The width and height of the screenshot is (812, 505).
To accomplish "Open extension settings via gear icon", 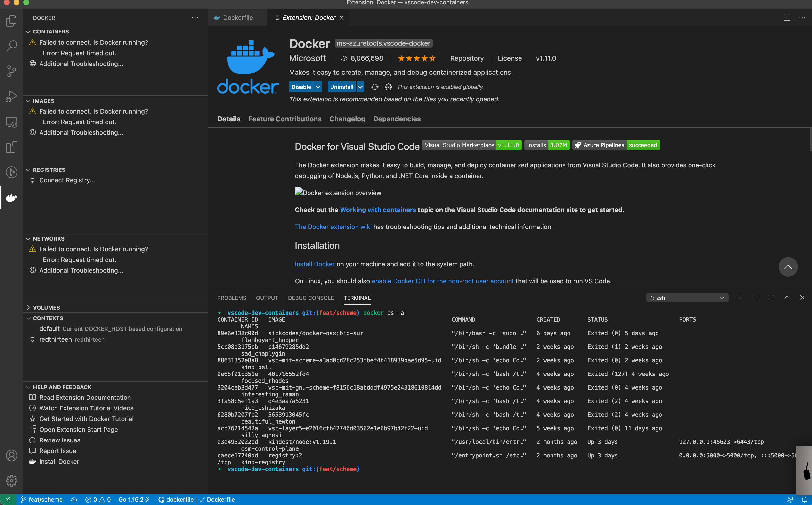I will (x=388, y=87).
